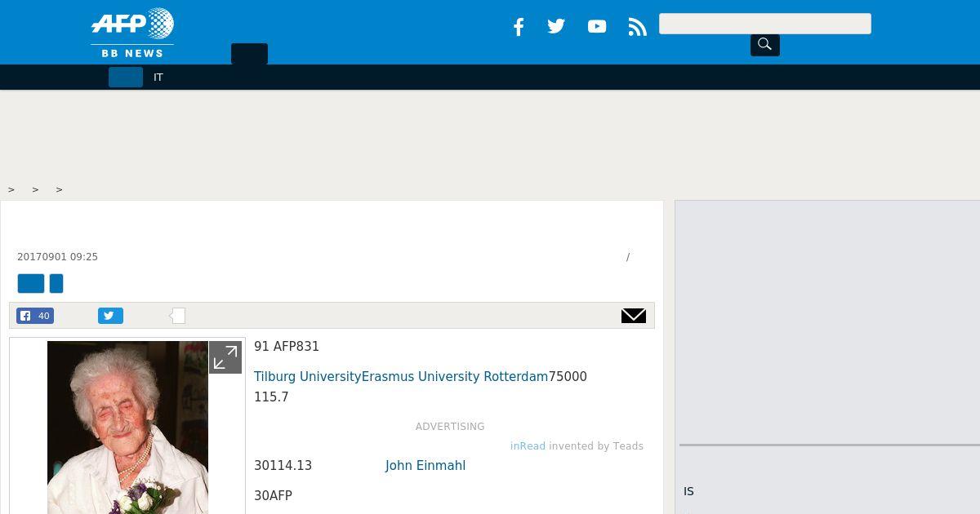Open the AFP YouTube channel icon

point(597,27)
